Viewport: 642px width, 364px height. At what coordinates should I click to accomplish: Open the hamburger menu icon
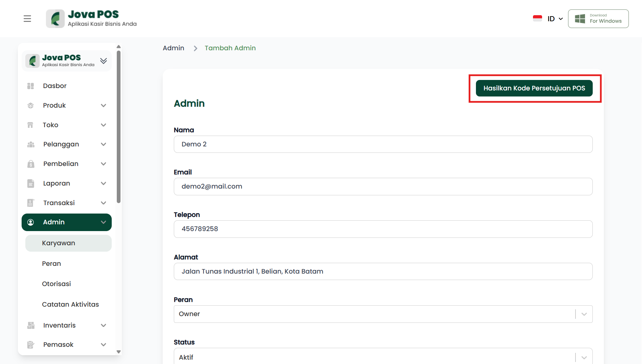tap(27, 19)
